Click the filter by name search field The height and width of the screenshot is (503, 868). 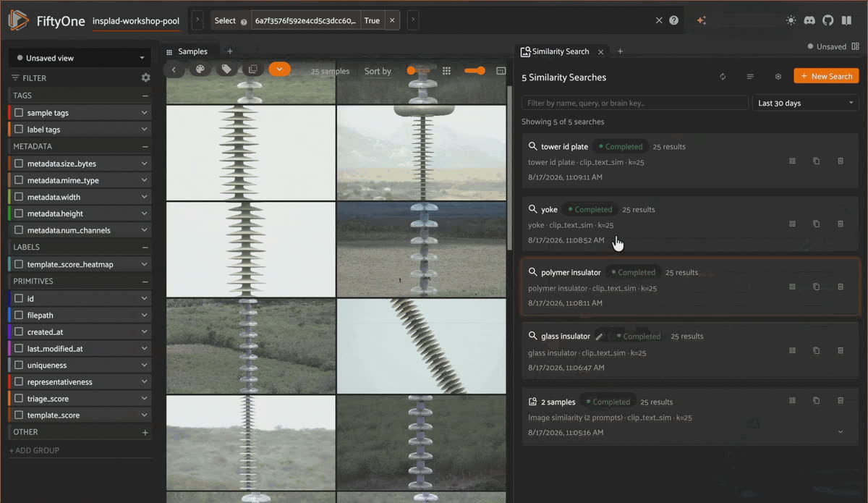pyautogui.click(x=635, y=103)
